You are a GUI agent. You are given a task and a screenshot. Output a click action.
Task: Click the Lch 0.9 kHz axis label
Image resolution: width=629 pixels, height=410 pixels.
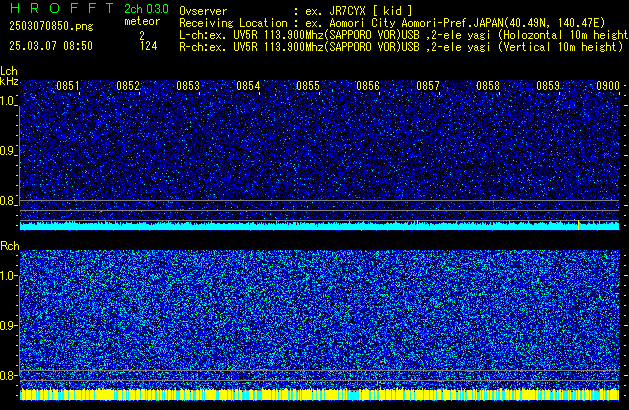[x=8, y=151]
